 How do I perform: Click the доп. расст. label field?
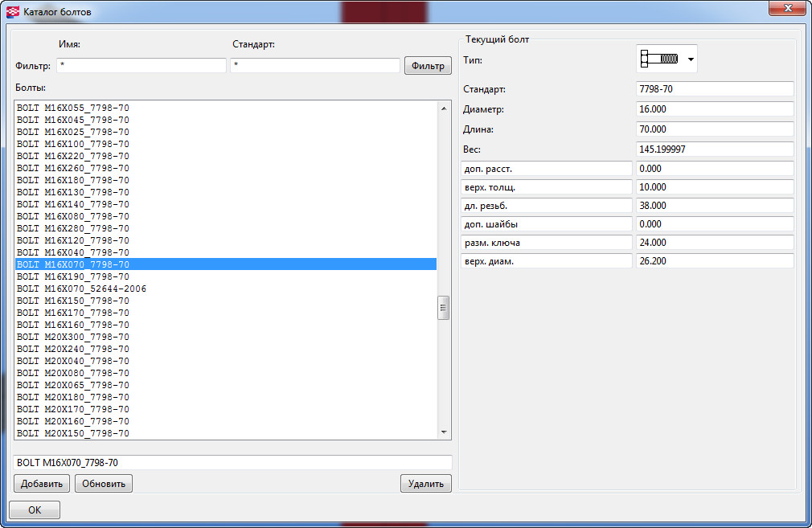tap(547, 169)
